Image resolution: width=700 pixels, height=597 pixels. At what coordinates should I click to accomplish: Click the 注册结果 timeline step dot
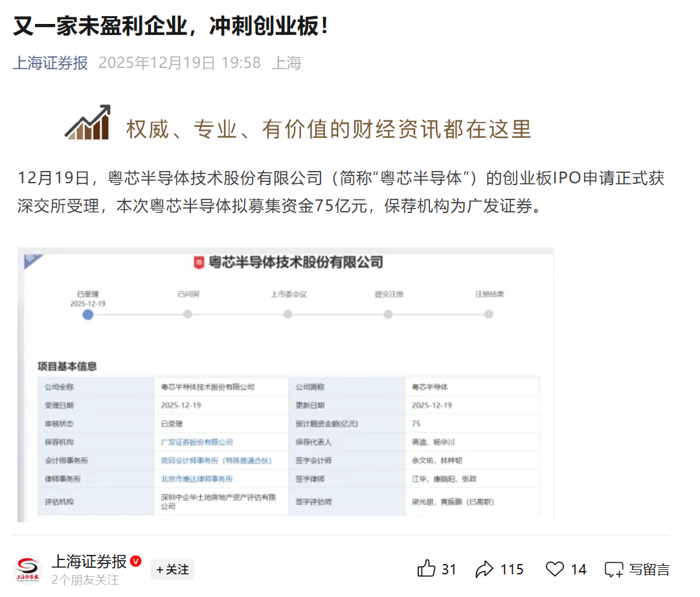click(489, 314)
